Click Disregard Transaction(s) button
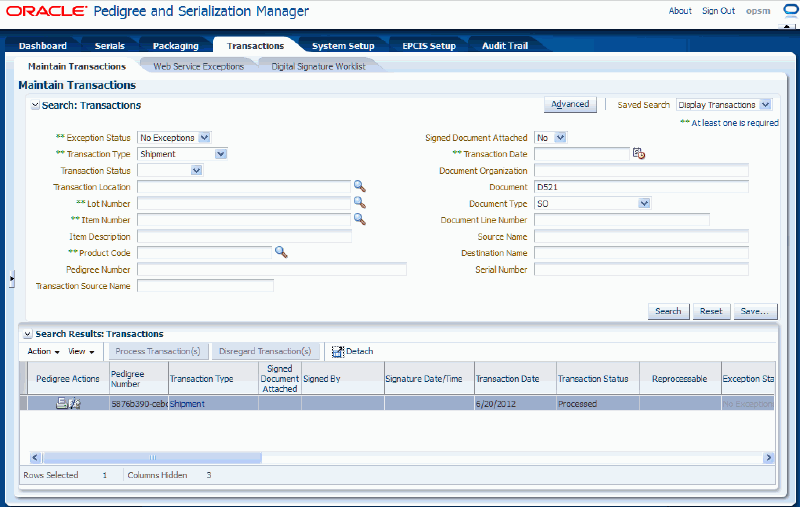Screen dimensions: 800x507 pyautogui.click(x=265, y=351)
